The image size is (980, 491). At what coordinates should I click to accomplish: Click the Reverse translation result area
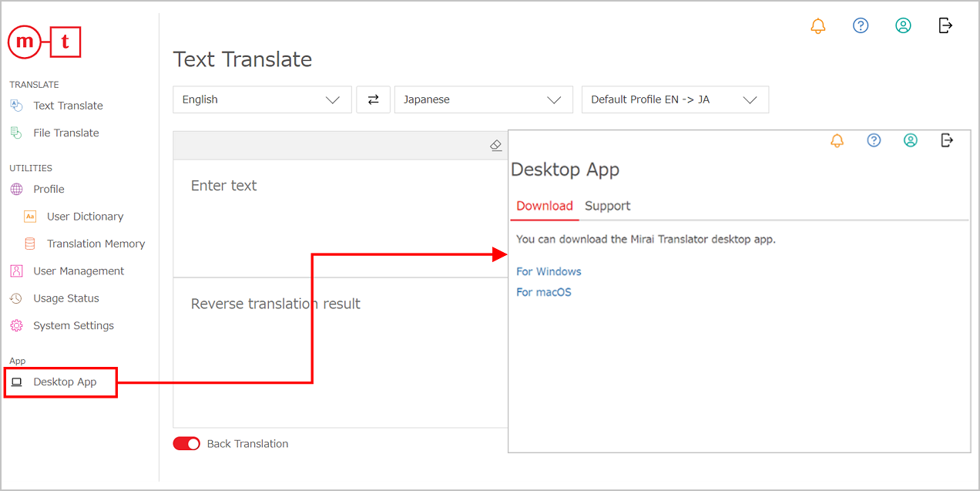coord(341,352)
